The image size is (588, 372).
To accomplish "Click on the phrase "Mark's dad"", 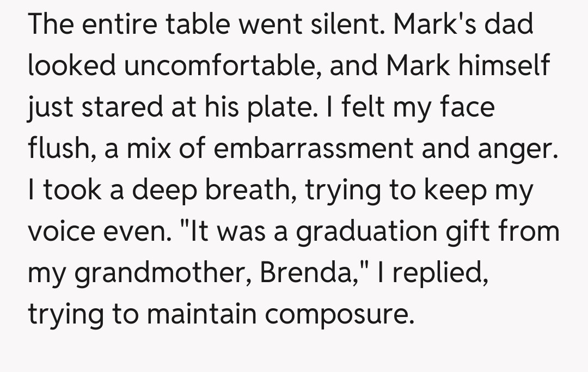I will tap(462, 25).
